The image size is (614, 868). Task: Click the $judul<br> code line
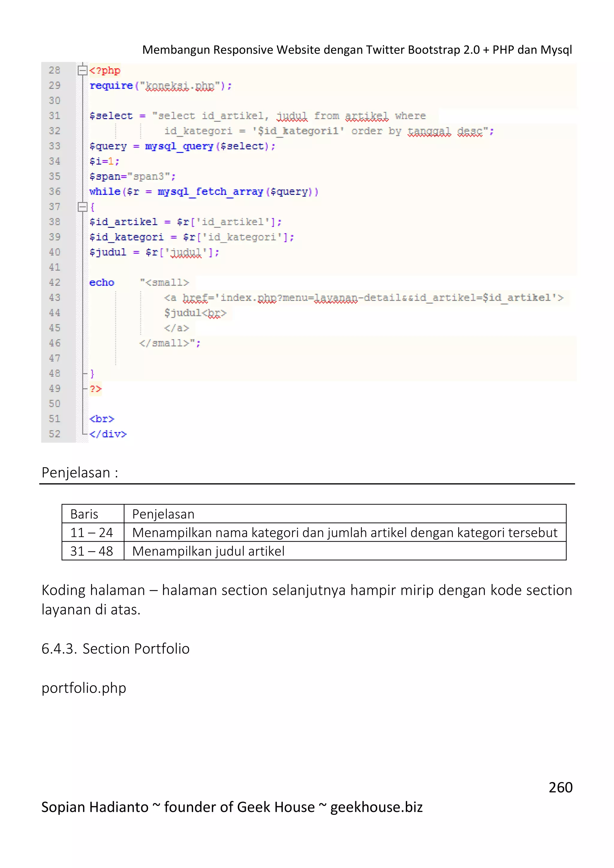tap(195, 314)
